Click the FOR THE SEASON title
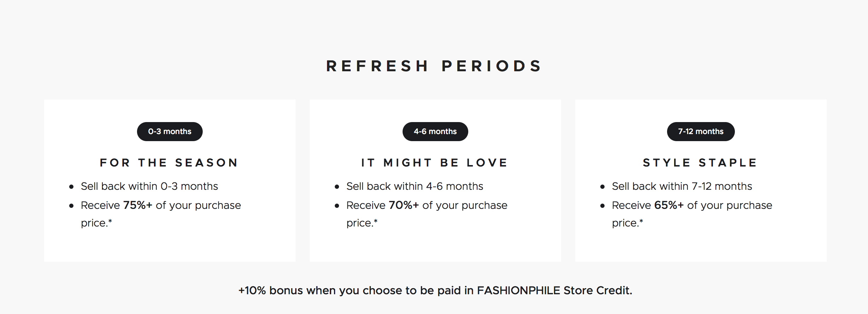The image size is (868, 314). pyautogui.click(x=170, y=163)
